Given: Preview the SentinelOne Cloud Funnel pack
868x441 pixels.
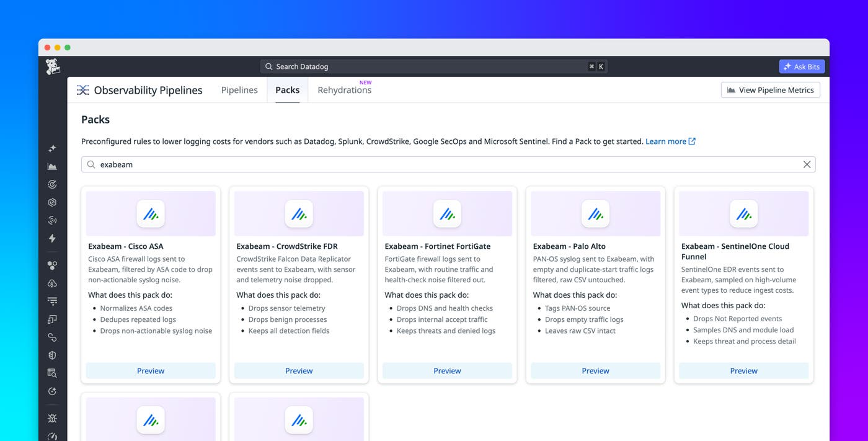Looking at the screenshot, I should [x=743, y=371].
